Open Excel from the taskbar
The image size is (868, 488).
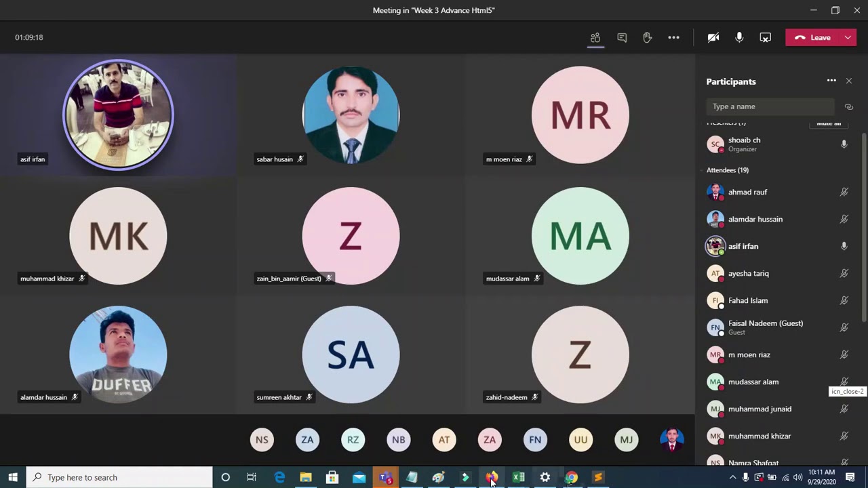click(519, 477)
